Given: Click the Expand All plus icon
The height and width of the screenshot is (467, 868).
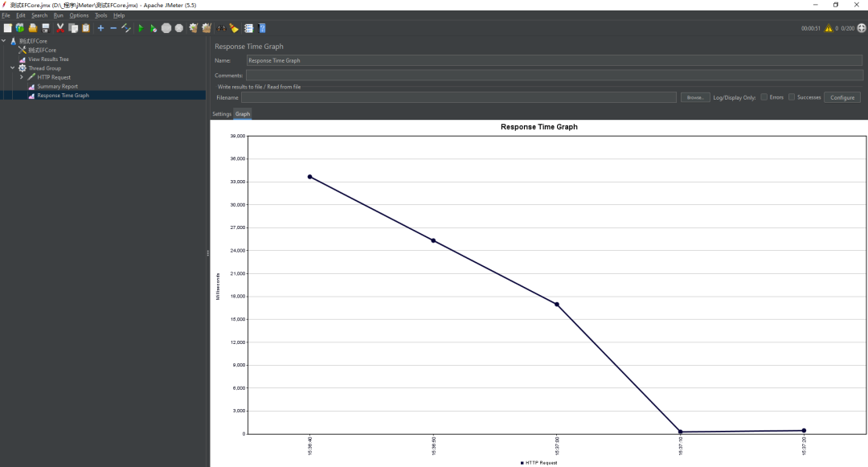Looking at the screenshot, I should pyautogui.click(x=100, y=28).
